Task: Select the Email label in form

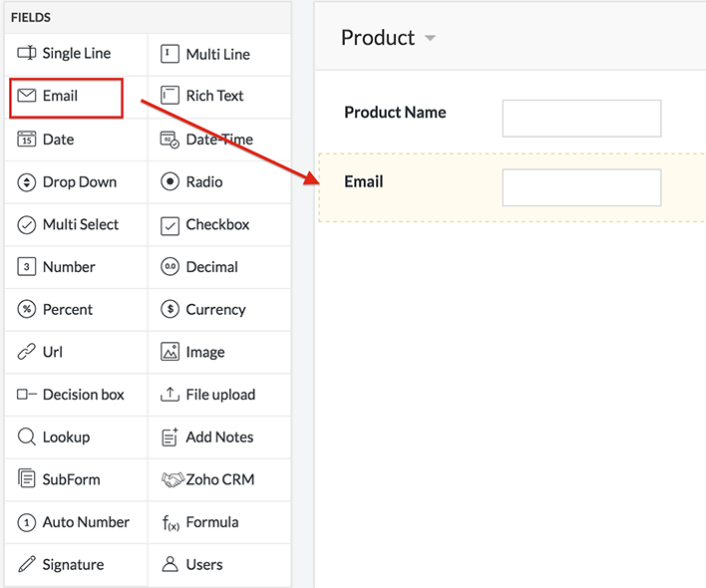Action: click(364, 181)
